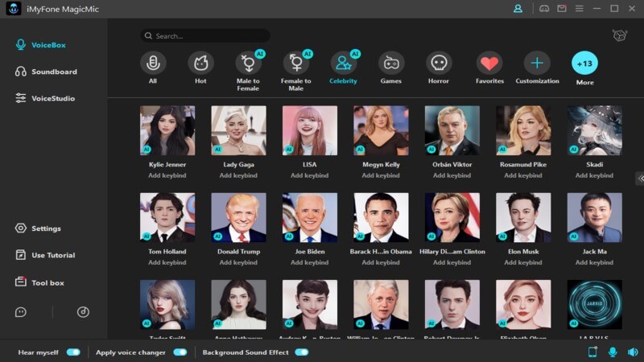Select the LISA voice thumbnail
Image resolution: width=644 pixels, height=362 pixels.
tap(310, 130)
